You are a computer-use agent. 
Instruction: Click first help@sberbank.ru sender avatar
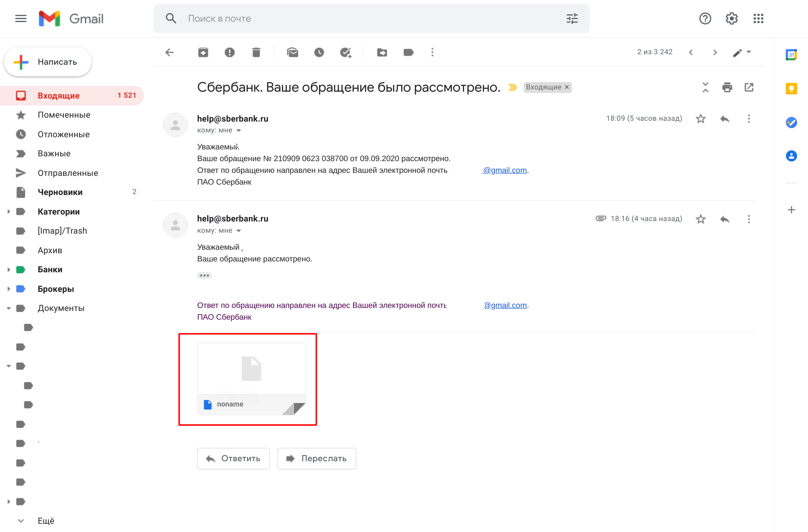[x=175, y=125]
